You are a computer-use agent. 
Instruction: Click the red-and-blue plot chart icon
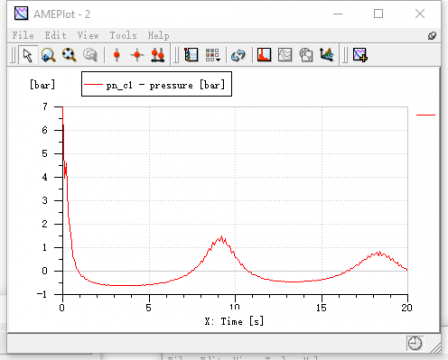pos(264,55)
